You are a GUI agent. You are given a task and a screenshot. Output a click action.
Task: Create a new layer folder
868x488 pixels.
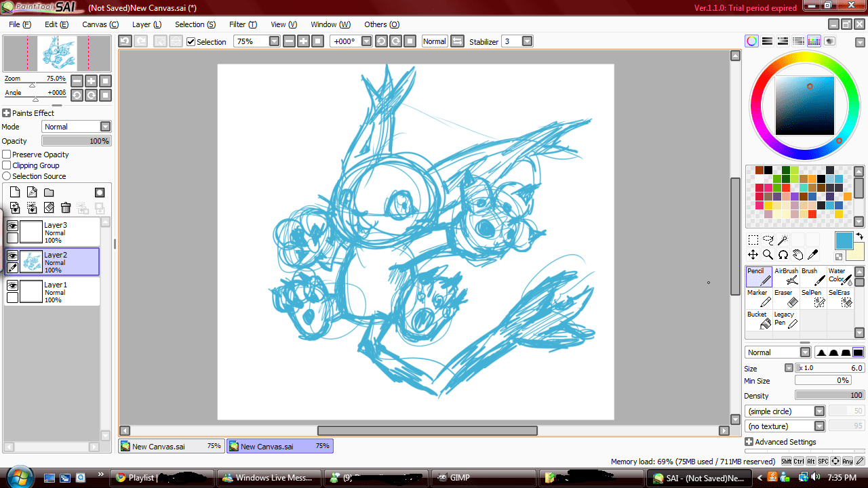[49, 192]
